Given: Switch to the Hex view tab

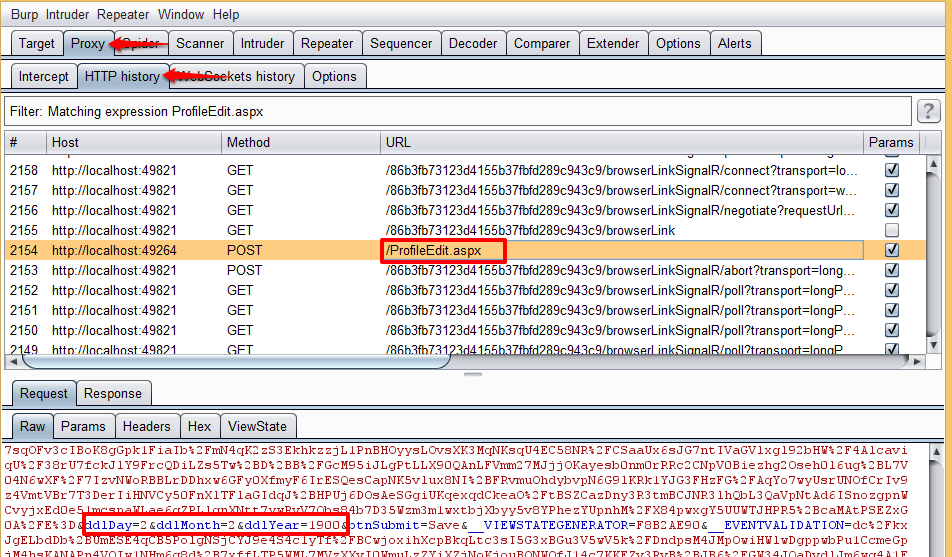Looking at the screenshot, I should click(x=199, y=426).
